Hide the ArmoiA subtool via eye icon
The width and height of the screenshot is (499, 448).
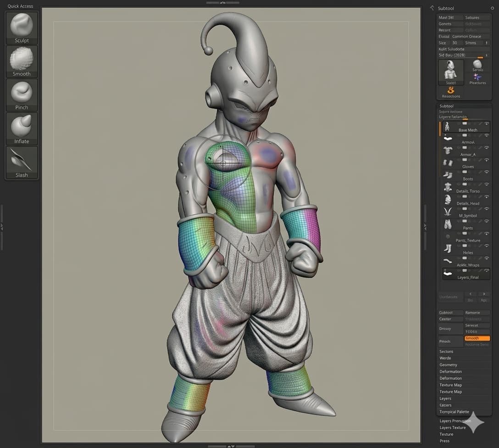point(487,135)
